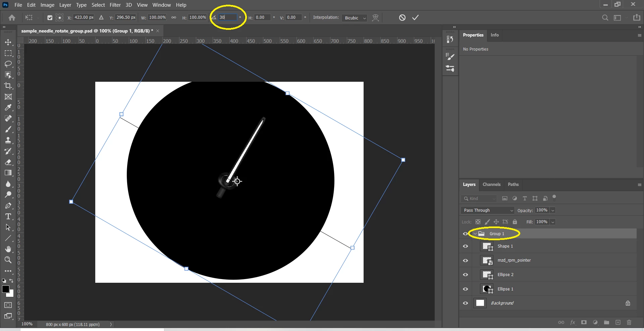Open the Pass Through blend mode dropdown
Screen dimensions: 644x331
click(488, 210)
